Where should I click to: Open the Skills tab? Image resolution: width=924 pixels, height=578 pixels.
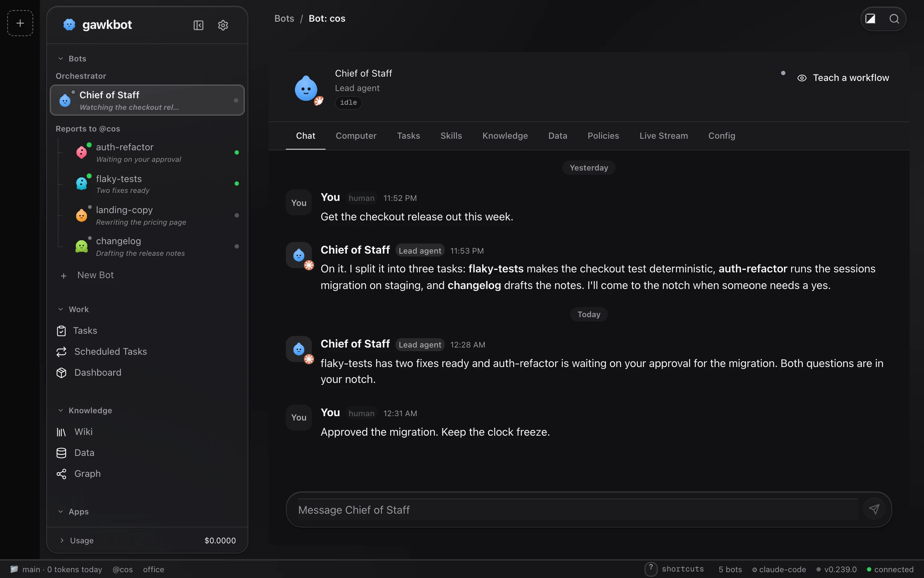pos(451,136)
